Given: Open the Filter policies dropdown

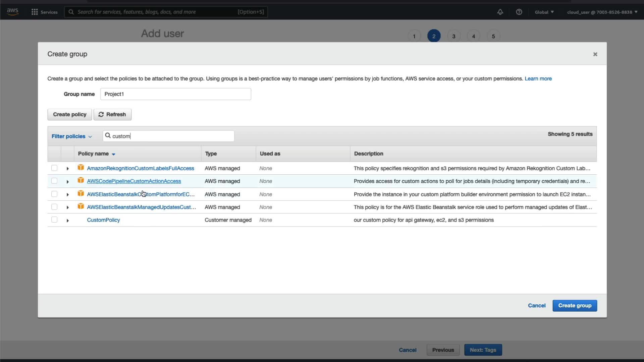Looking at the screenshot, I should (x=71, y=136).
